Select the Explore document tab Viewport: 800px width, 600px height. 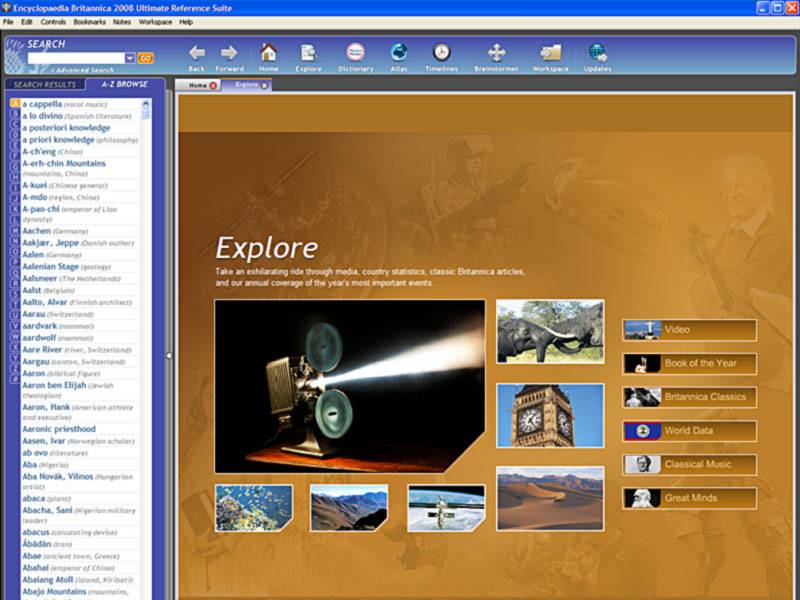point(246,85)
